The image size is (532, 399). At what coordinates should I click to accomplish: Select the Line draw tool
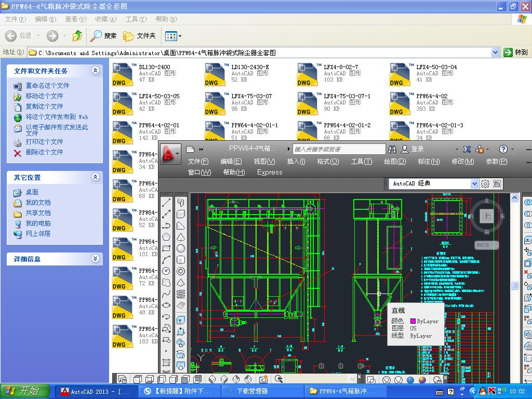[166, 203]
